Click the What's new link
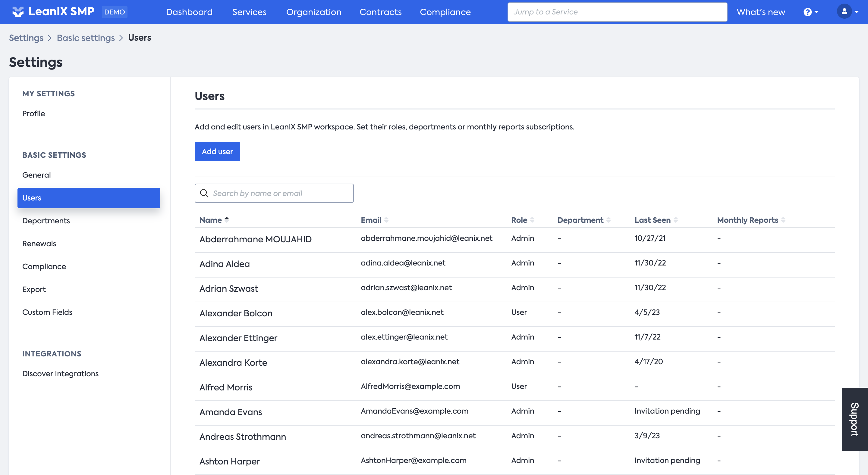This screenshot has height=475, width=868. (x=760, y=12)
